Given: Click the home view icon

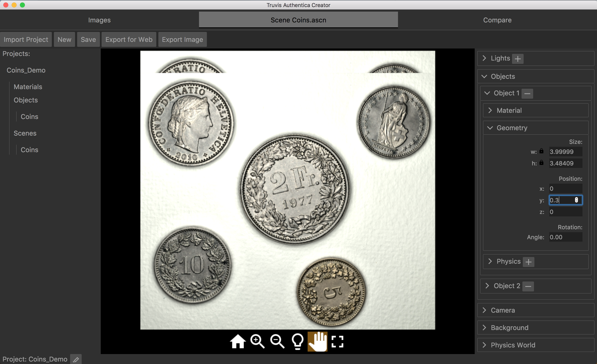Looking at the screenshot, I should [238, 341].
